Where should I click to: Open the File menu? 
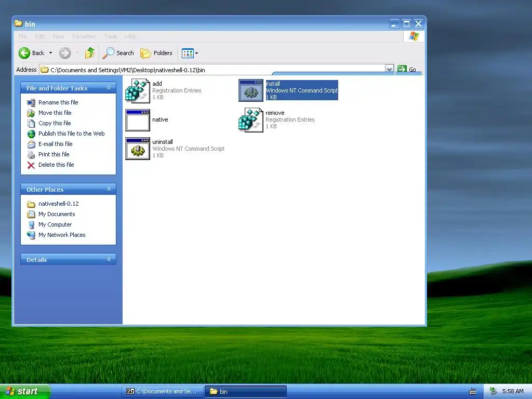22,36
